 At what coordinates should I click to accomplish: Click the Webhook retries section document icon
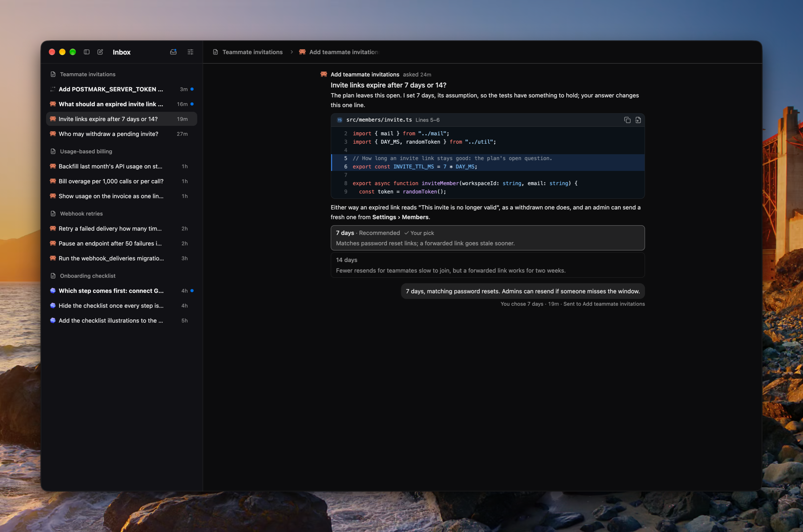point(53,214)
